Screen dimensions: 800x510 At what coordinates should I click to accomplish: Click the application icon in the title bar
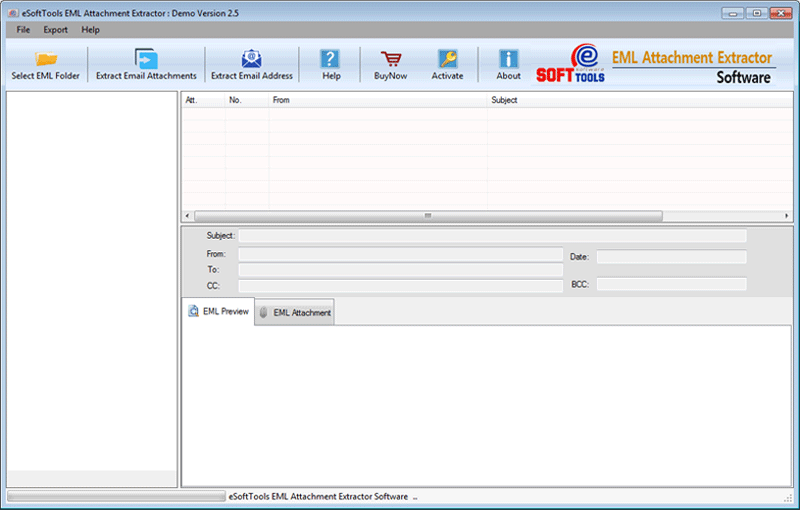[x=13, y=13]
